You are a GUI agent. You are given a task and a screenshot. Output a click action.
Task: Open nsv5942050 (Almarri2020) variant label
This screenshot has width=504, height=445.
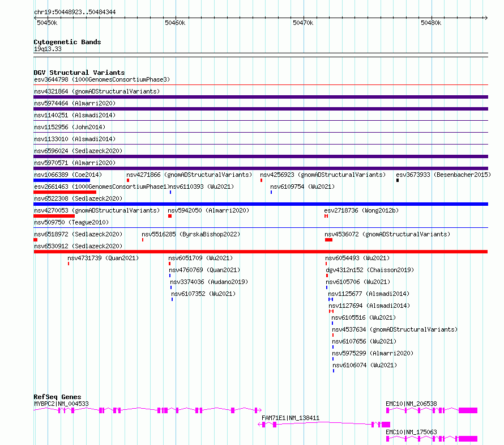click(208, 210)
